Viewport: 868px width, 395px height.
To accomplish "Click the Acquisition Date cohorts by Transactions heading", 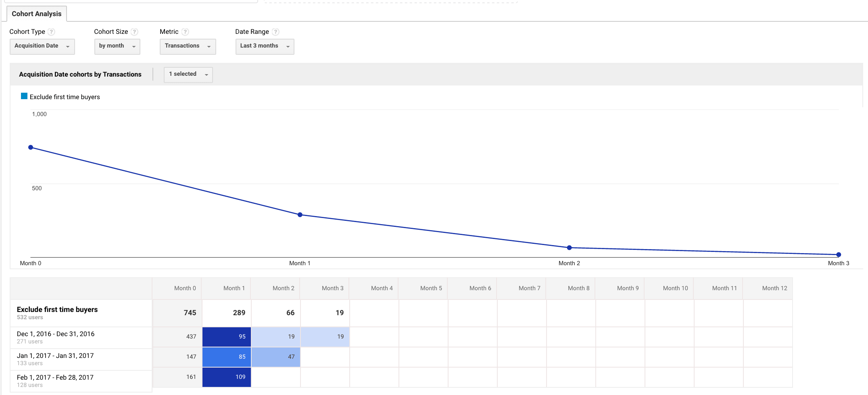I will [x=80, y=75].
